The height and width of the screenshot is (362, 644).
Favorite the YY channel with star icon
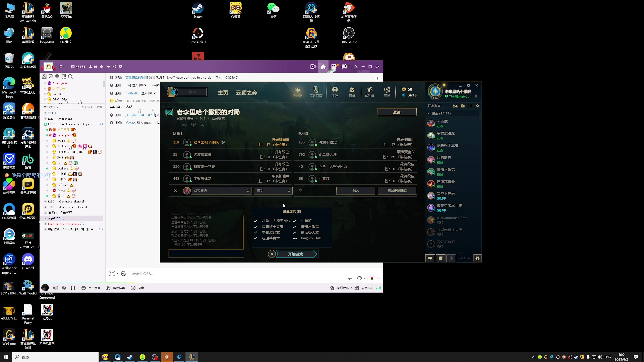point(101,67)
